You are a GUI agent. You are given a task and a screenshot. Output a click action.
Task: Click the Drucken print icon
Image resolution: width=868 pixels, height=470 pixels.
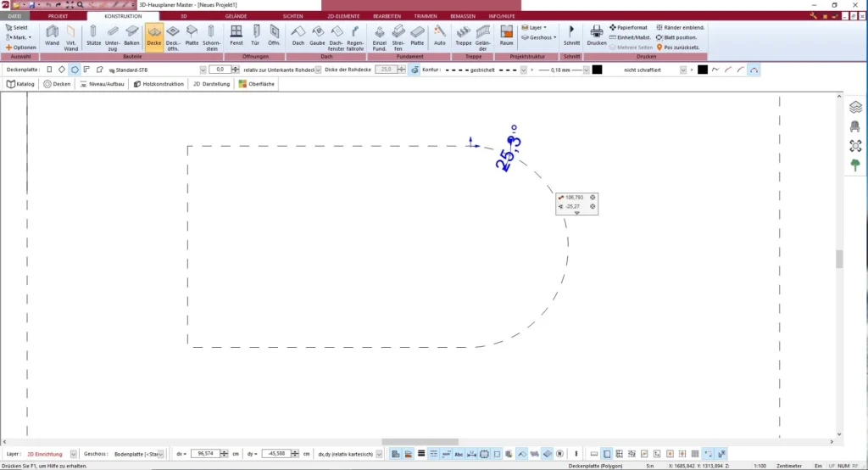pos(596,36)
